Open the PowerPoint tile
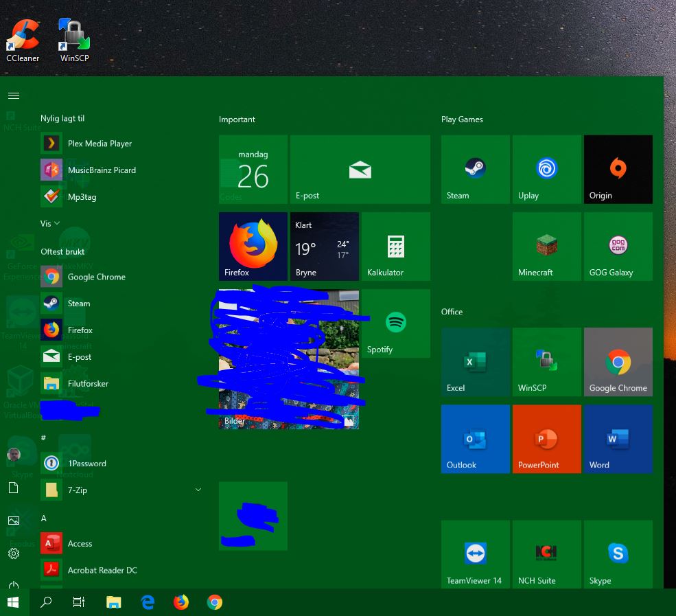 click(x=547, y=439)
